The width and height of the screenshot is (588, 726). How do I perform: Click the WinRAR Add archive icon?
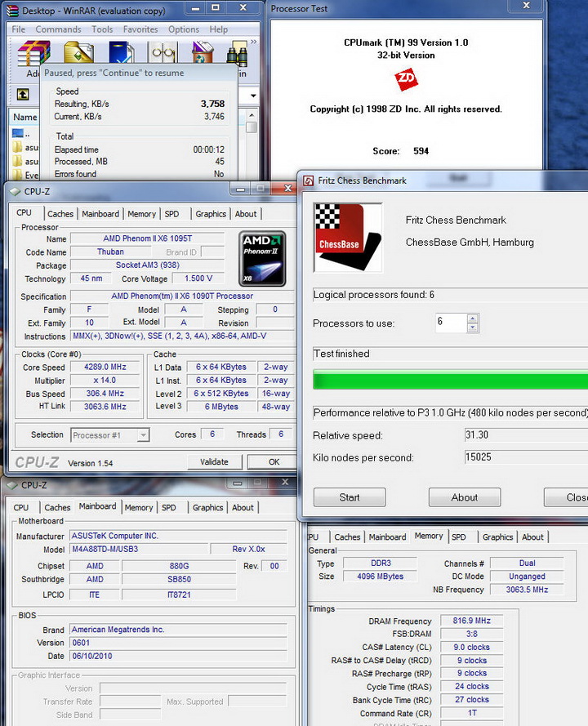[x=33, y=52]
